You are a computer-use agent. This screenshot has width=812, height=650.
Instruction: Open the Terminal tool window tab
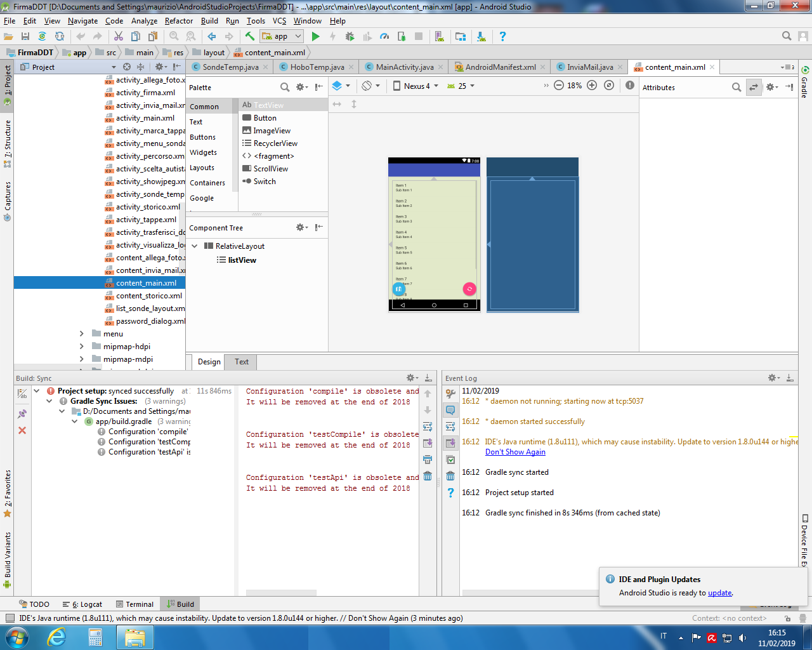coord(134,604)
